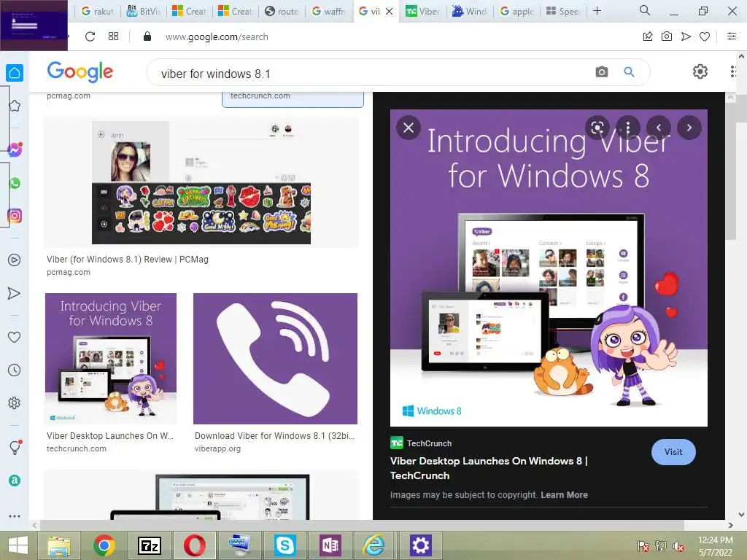The height and width of the screenshot is (560, 747).
Task: Search by image with the camera icon
Action: click(x=602, y=72)
